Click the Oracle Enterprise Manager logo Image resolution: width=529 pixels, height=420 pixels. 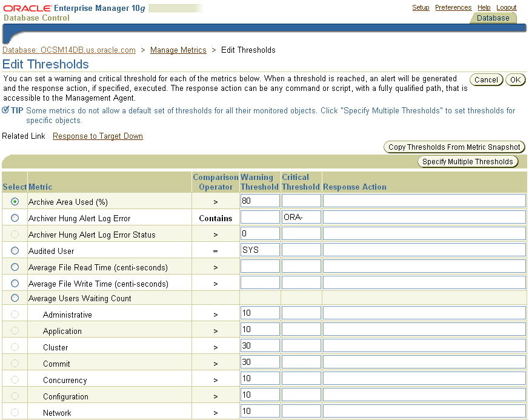point(61,9)
